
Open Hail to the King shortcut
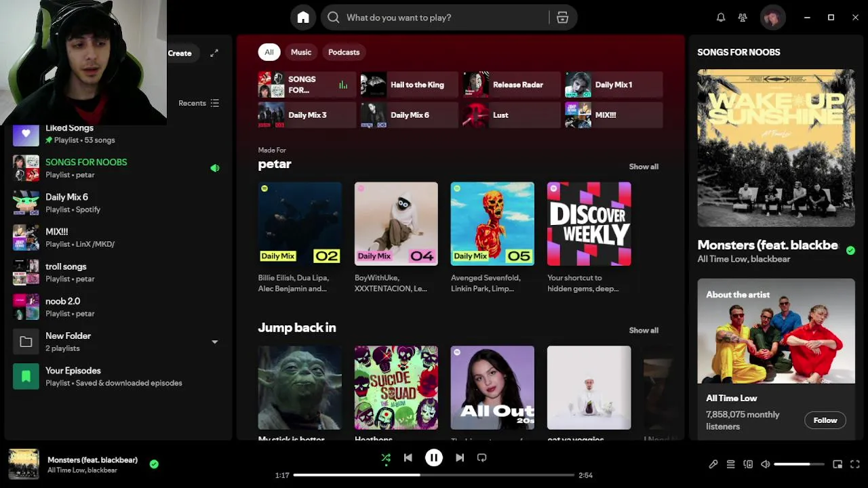[409, 85]
